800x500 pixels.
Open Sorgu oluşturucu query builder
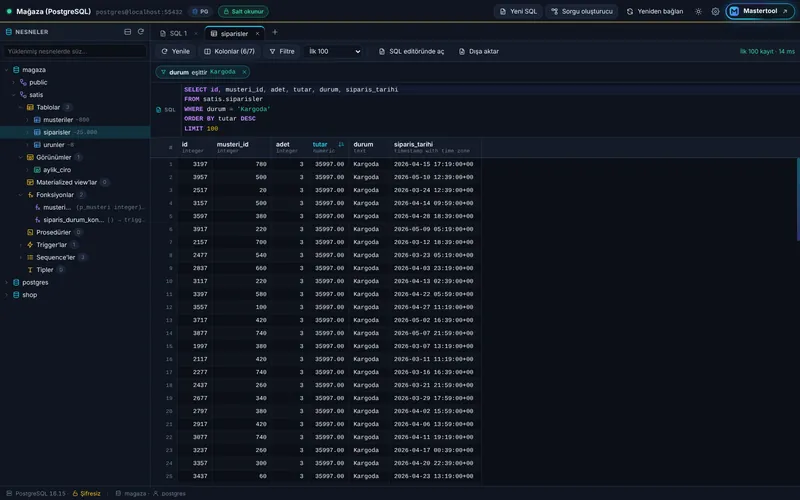coord(582,11)
